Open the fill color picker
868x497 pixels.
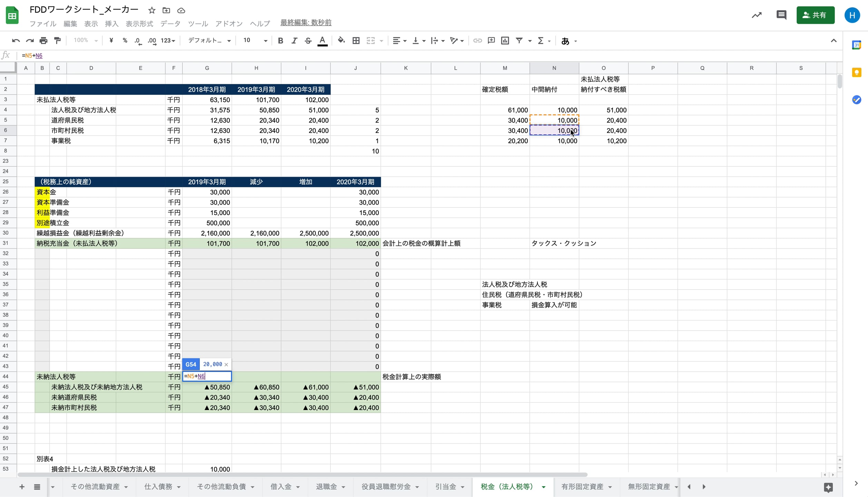click(x=341, y=40)
